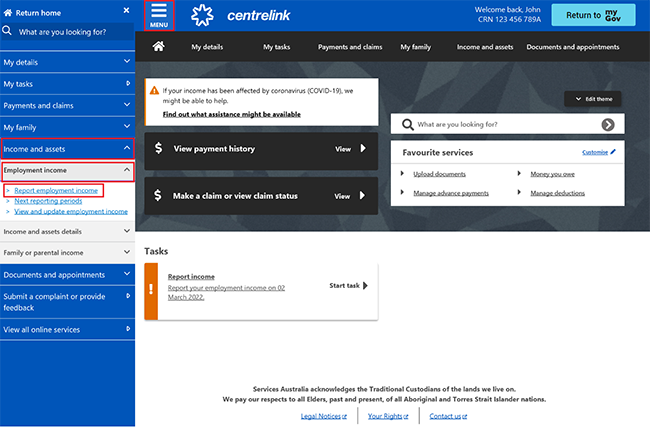Click the home icon in navigation bar

pos(158,47)
